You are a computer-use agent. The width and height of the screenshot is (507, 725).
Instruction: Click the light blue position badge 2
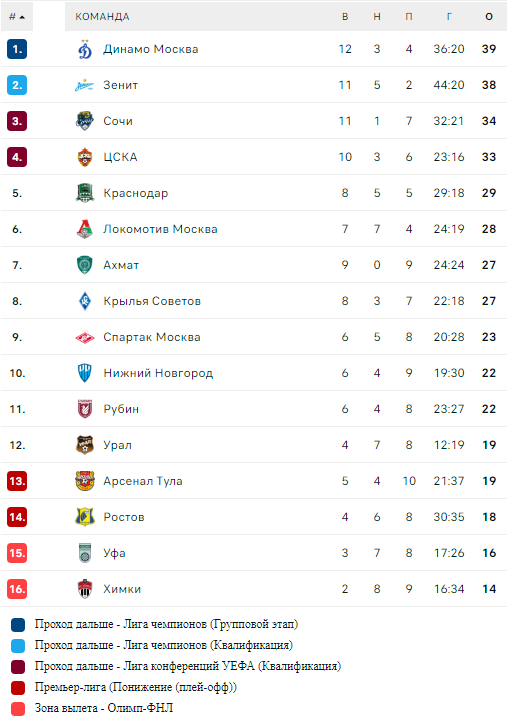click(x=17, y=85)
